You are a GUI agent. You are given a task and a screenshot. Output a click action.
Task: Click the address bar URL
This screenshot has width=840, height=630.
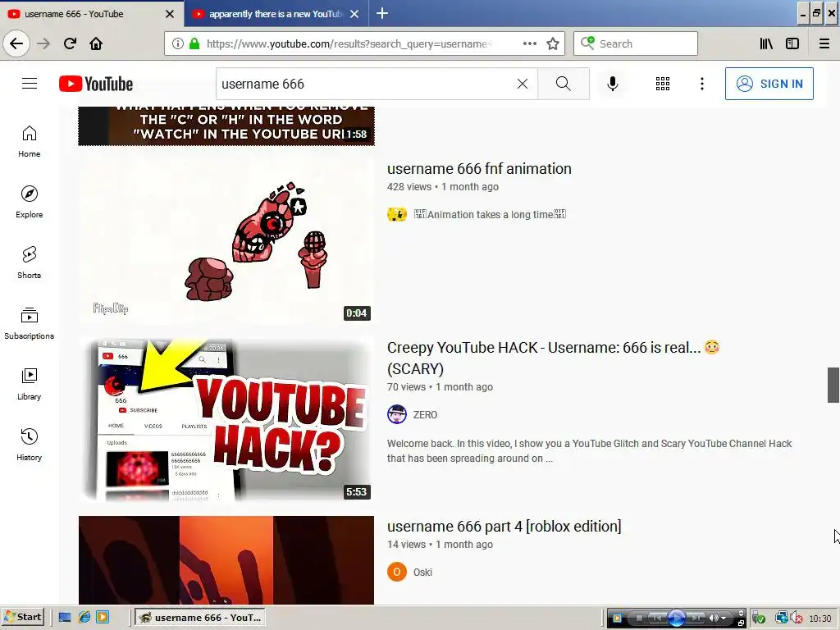coord(349,43)
